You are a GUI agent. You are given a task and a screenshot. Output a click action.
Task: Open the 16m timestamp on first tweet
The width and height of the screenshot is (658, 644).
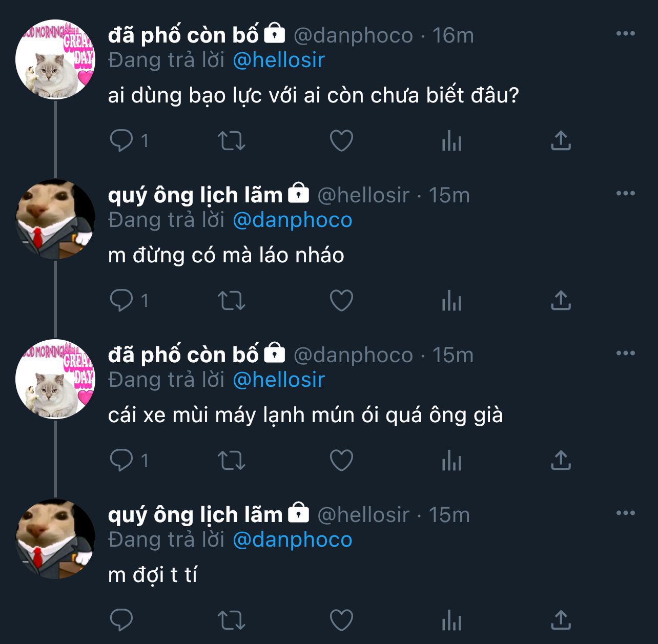[453, 35]
